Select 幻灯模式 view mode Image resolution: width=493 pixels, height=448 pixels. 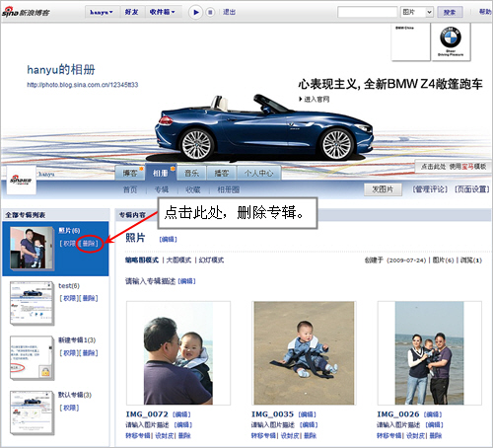coord(211,261)
